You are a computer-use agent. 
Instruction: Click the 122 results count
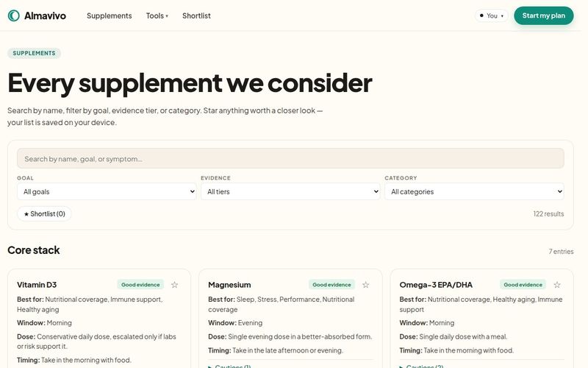(x=548, y=213)
